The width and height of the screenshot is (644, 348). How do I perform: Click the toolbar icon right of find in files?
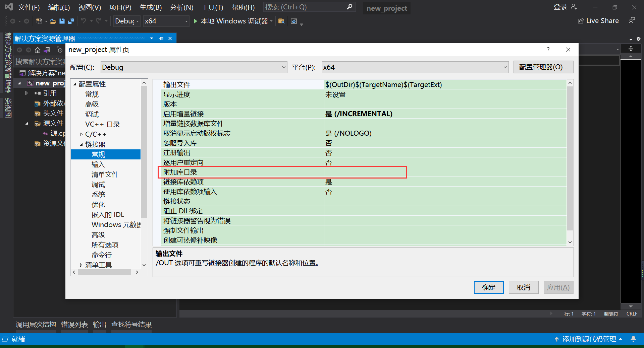(294, 21)
